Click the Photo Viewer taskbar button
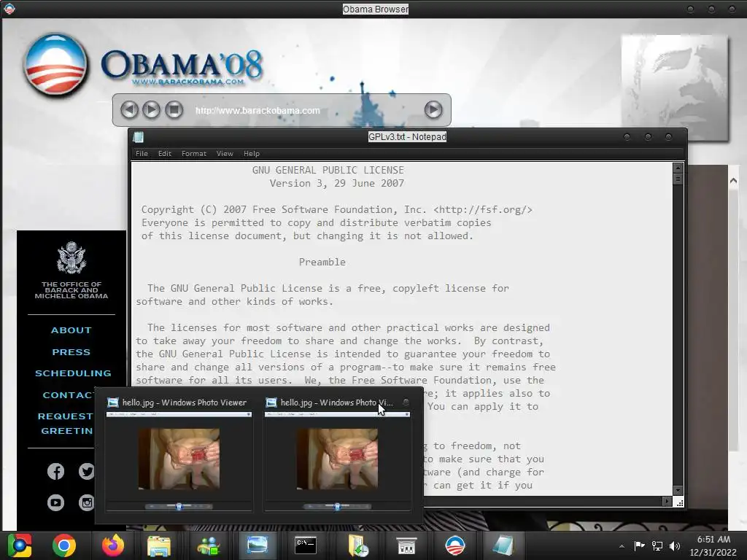The width and height of the screenshot is (747, 560). (x=258, y=545)
